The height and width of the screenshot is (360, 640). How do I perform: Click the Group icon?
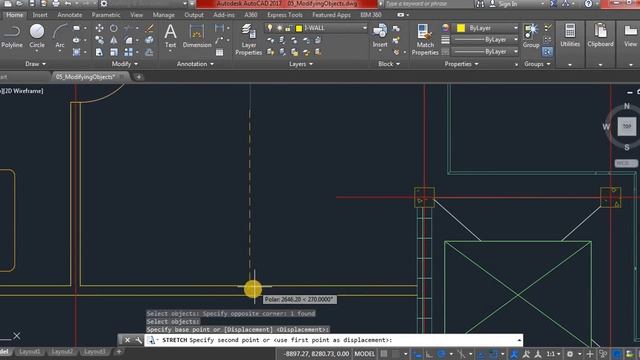pyautogui.click(x=531, y=36)
